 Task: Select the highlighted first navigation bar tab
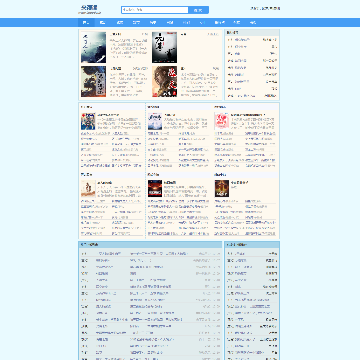(x=86, y=23)
